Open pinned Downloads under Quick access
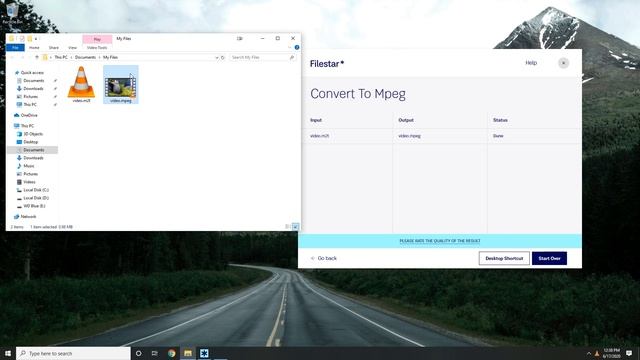640x360 pixels. pos(33,89)
